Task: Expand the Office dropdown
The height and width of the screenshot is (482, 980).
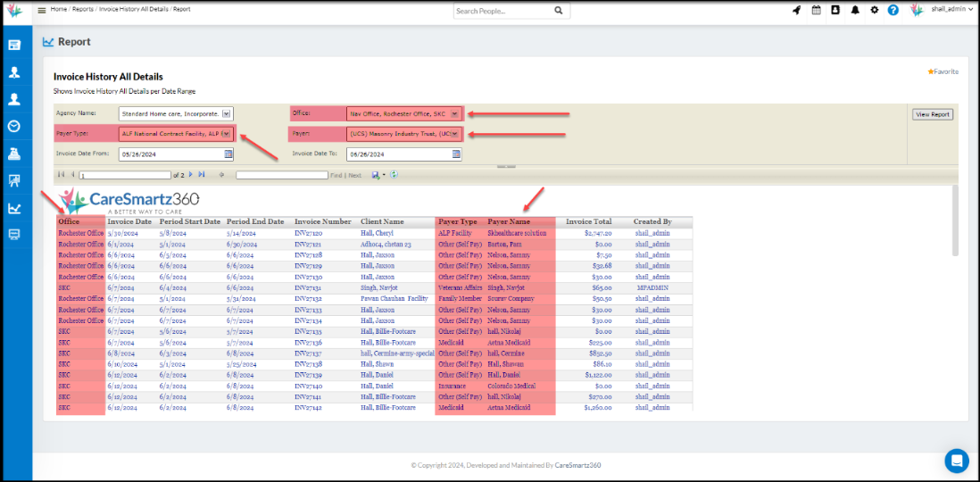Action: tap(454, 113)
